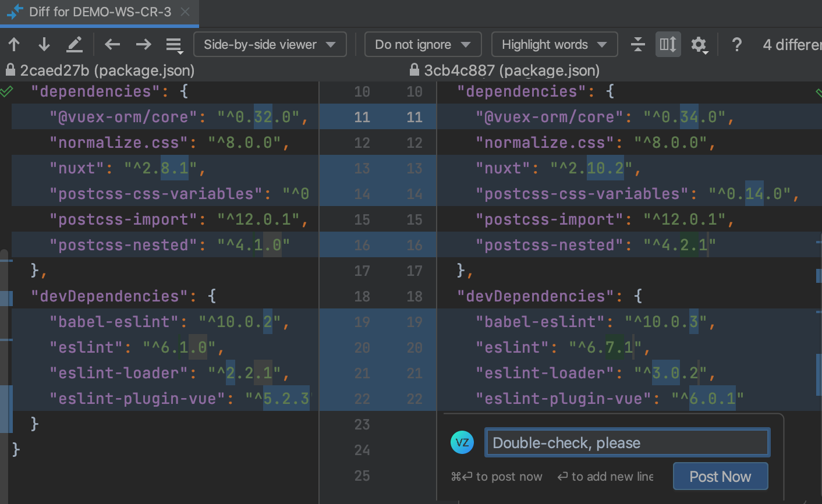Click the green checkmark beside dependencies line
The width and height of the screenshot is (822, 504).
pyautogui.click(x=7, y=91)
